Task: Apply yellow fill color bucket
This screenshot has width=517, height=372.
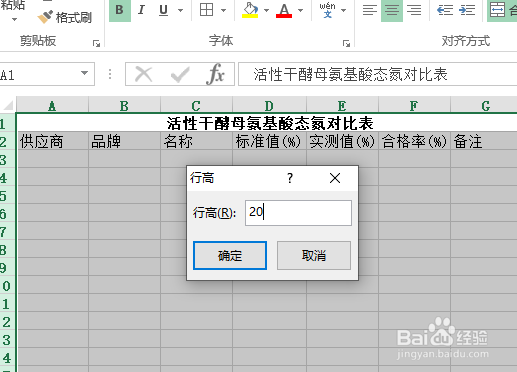Action: pyautogui.click(x=250, y=10)
